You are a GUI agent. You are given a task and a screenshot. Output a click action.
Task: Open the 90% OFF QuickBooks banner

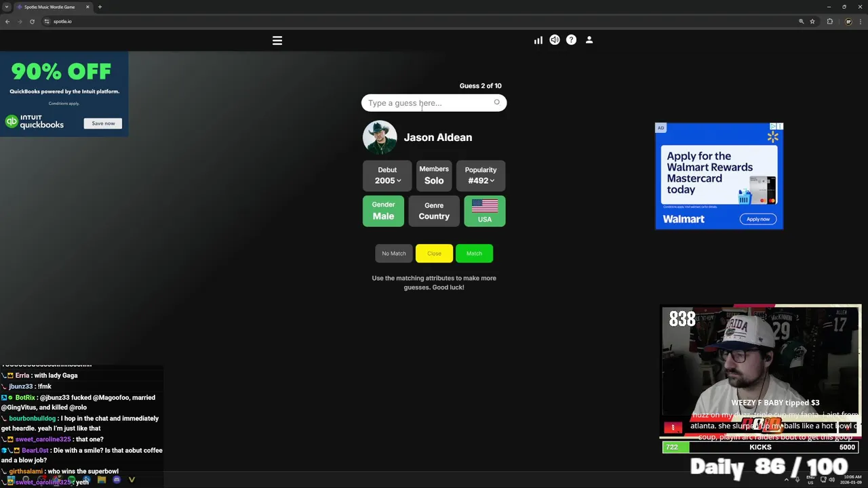pos(64,95)
